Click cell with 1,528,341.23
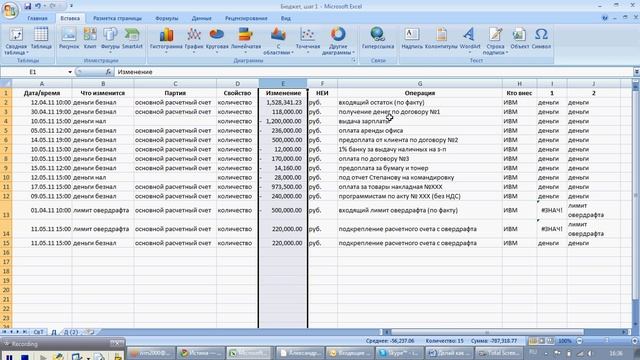 pos(283,102)
